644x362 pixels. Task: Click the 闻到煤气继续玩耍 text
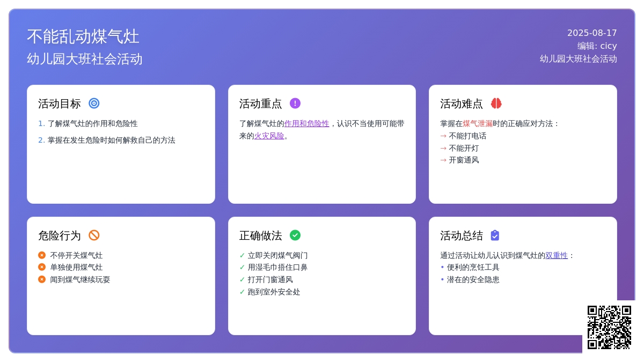point(80,280)
